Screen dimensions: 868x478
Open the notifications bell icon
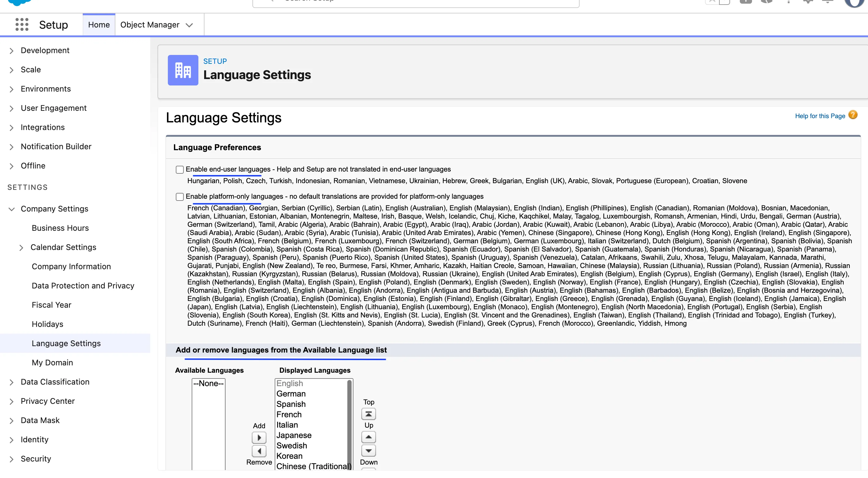tap(827, 2)
